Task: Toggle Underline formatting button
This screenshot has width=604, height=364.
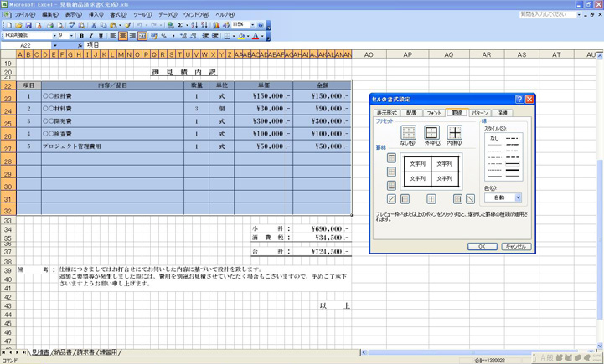Action: coord(101,36)
